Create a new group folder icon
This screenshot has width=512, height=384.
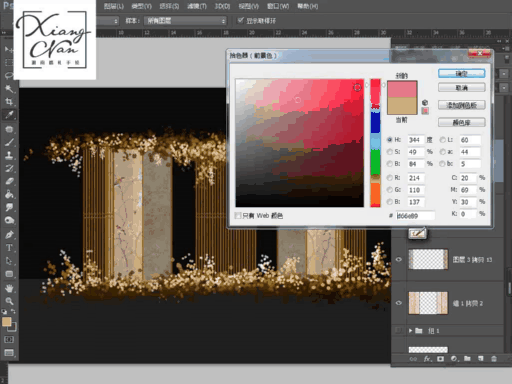tap(467, 359)
